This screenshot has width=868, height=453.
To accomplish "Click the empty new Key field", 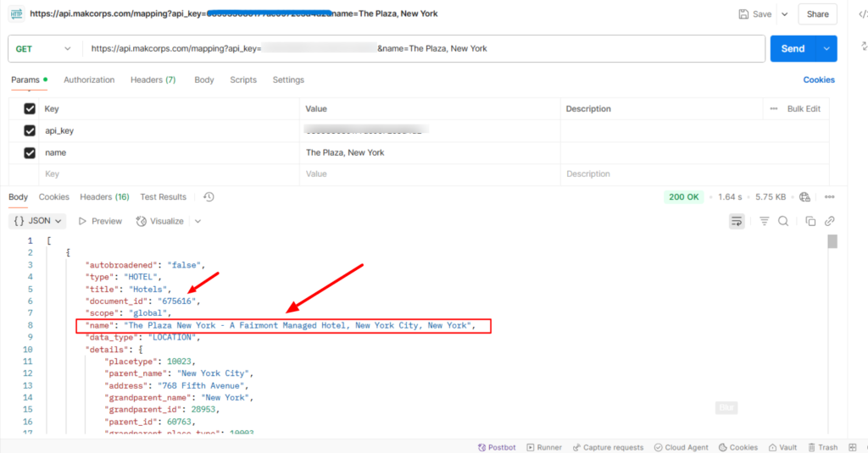I will [x=169, y=174].
